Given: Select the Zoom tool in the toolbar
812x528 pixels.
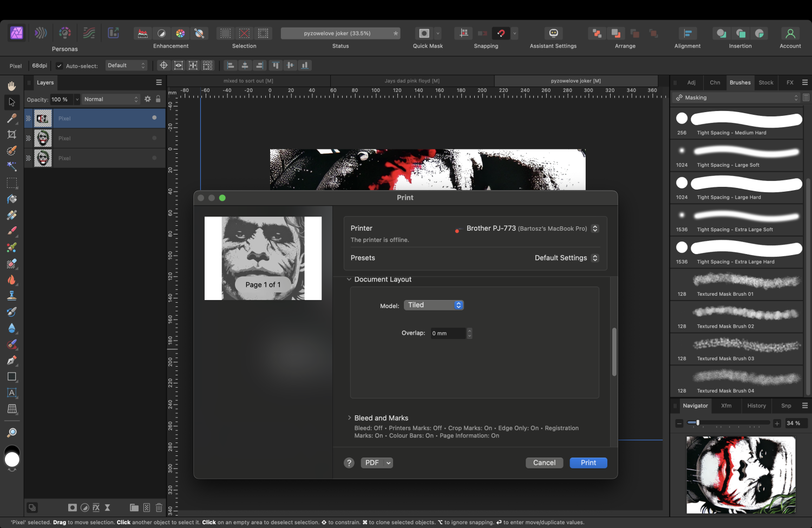Looking at the screenshot, I should click(x=12, y=432).
